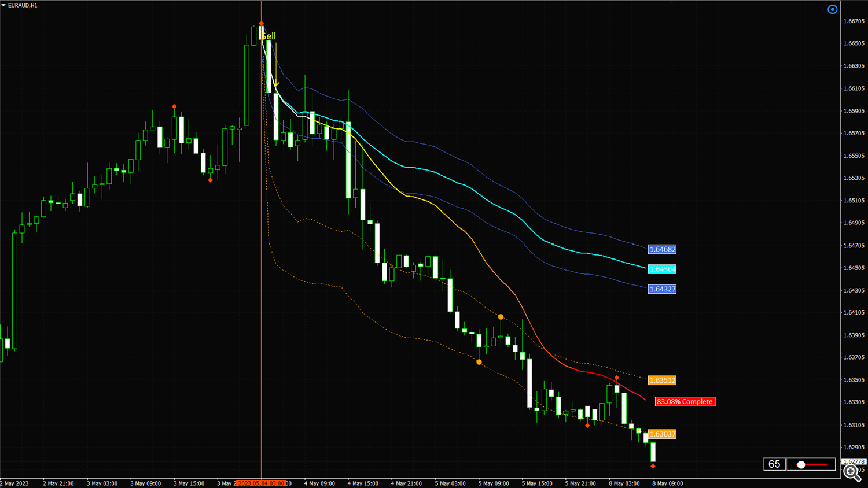Select the blue 1.64327 lower band label
Screen dimensions: 868x488
(x=662, y=289)
